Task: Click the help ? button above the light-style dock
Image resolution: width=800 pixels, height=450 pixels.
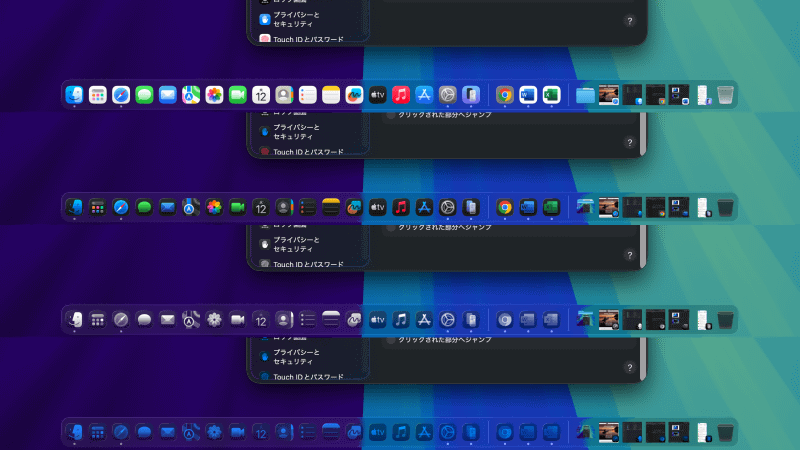Action: 630,21
